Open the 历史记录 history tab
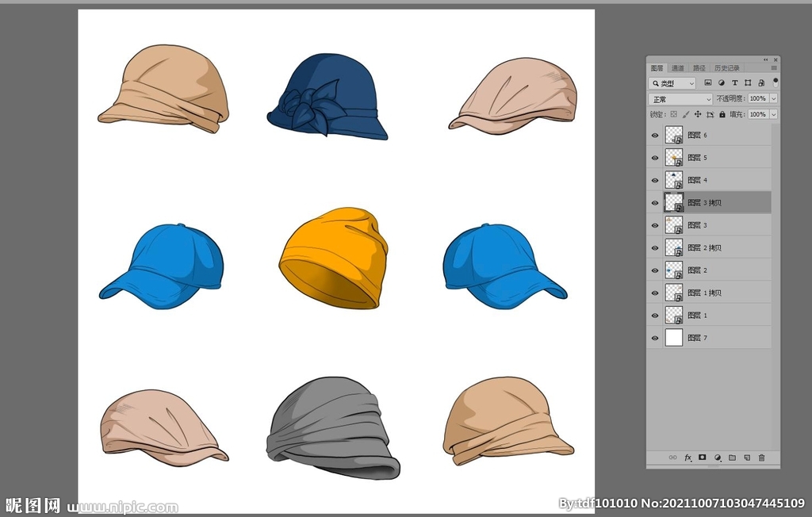Viewport: 812px width, 517px height. point(726,68)
